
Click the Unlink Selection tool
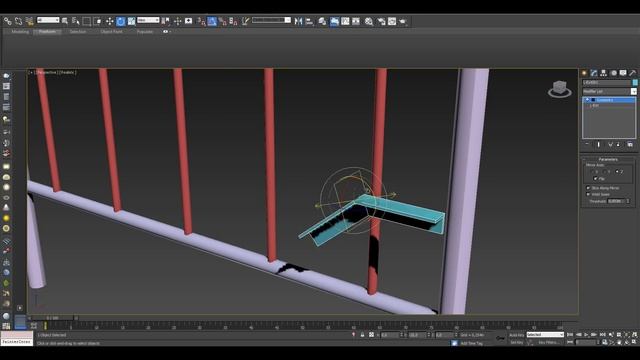click(x=18, y=21)
